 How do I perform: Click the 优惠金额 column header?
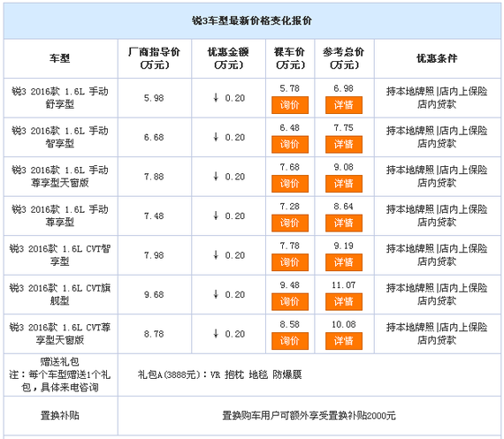point(228,58)
